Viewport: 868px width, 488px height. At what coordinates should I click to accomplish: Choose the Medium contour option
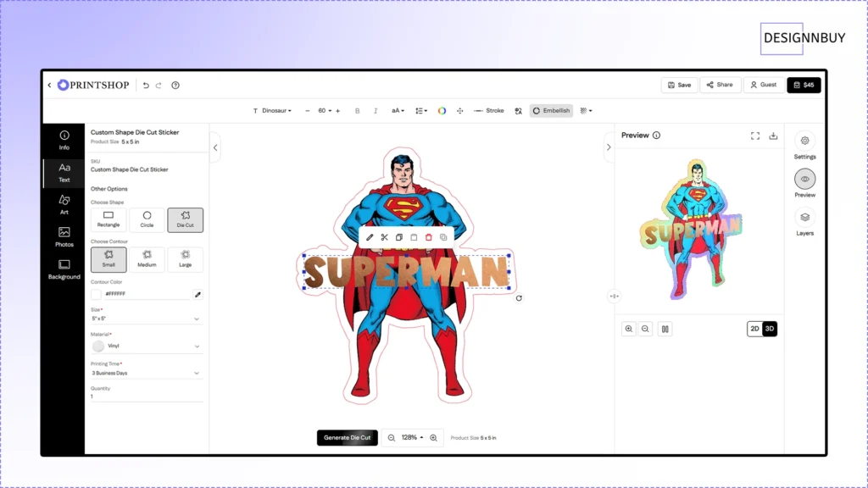[147, 259]
